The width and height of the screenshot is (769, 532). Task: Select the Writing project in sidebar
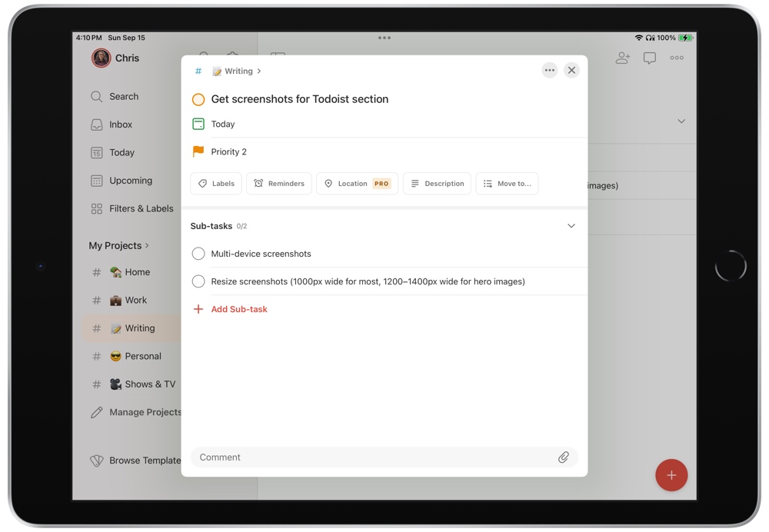131,328
